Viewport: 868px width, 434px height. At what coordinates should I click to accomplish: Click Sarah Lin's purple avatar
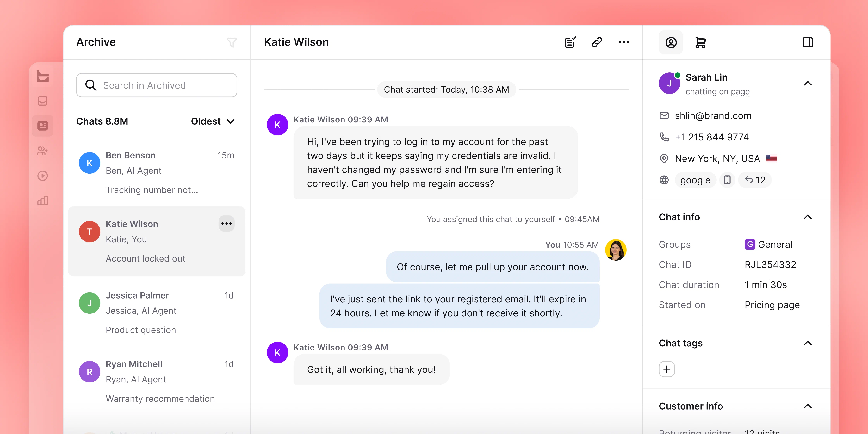(x=670, y=83)
